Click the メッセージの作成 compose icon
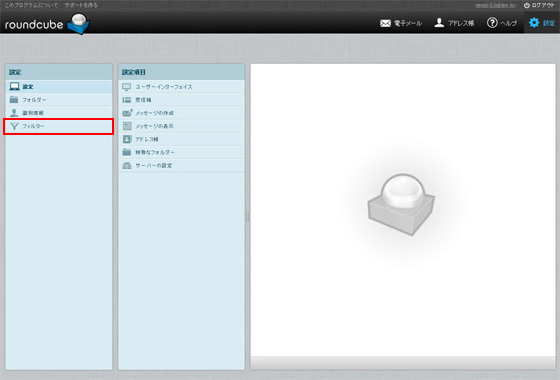The width and height of the screenshot is (560, 380). (x=127, y=113)
